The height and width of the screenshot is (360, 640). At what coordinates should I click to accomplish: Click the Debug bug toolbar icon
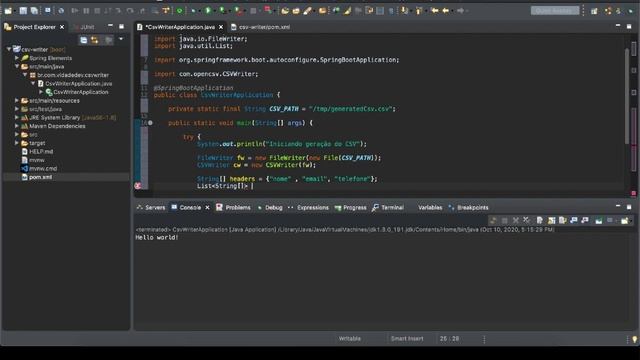coord(193,11)
